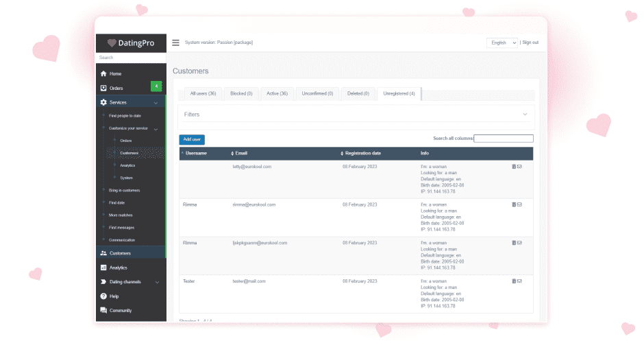This screenshot has width=644, height=343.
Task: Open Find date menu item
Action: pyautogui.click(x=116, y=203)
